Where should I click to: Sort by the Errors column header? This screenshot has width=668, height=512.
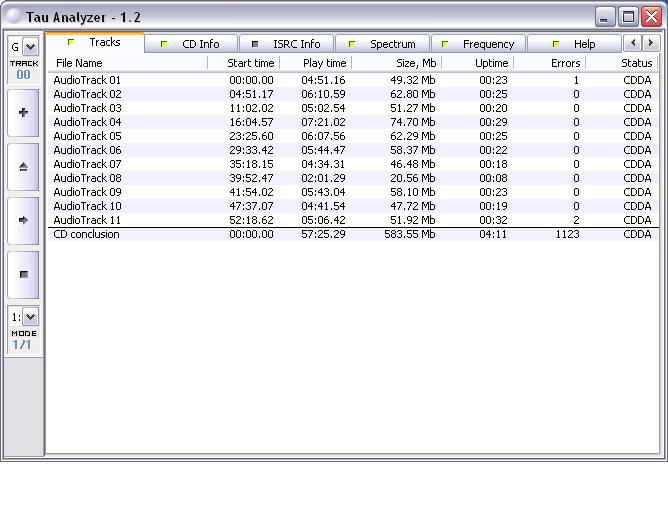(564, 63)
